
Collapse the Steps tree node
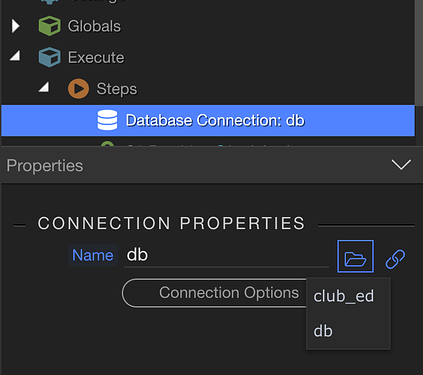click(x=44, y=87)
